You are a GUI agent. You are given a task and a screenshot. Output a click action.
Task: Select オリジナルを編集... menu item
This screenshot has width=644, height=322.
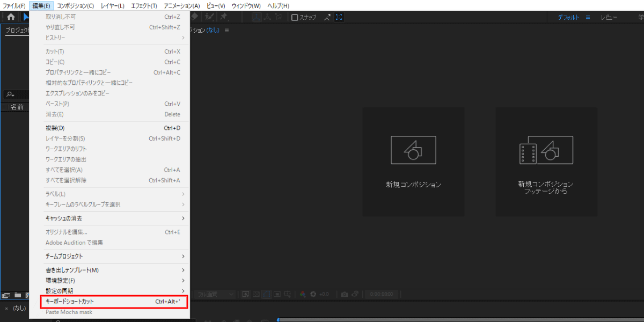[x=109, y=232]
